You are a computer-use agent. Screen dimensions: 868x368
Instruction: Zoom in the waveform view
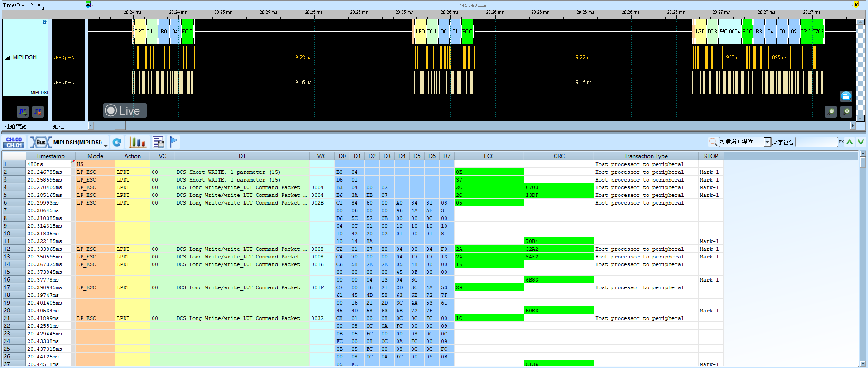(846, 111)
